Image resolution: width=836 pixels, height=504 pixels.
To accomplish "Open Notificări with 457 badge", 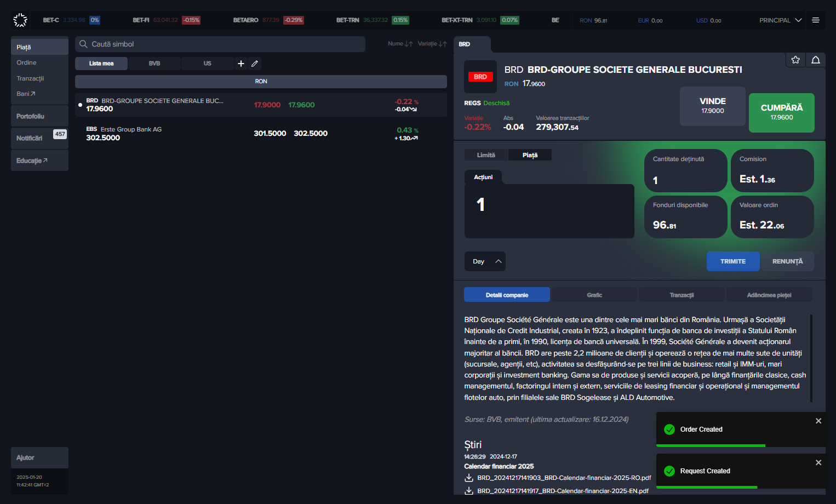I will 39,138.
